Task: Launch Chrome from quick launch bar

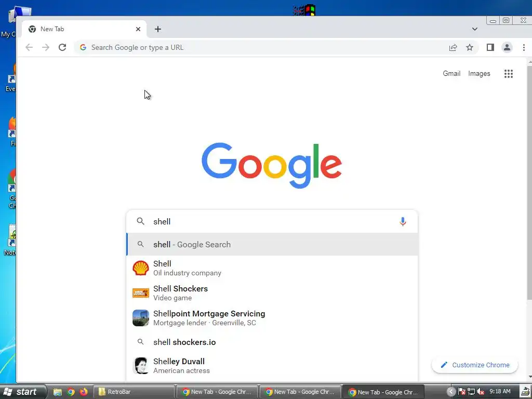Action: (71, 392)
